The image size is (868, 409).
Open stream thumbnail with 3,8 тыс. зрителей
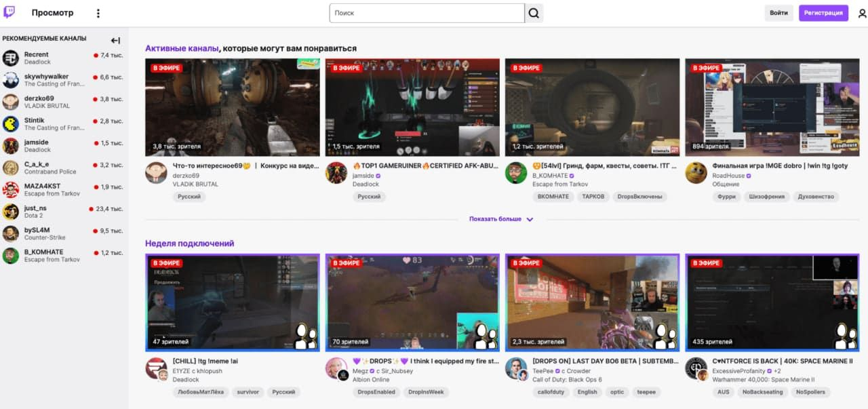[x=233, y=107]
